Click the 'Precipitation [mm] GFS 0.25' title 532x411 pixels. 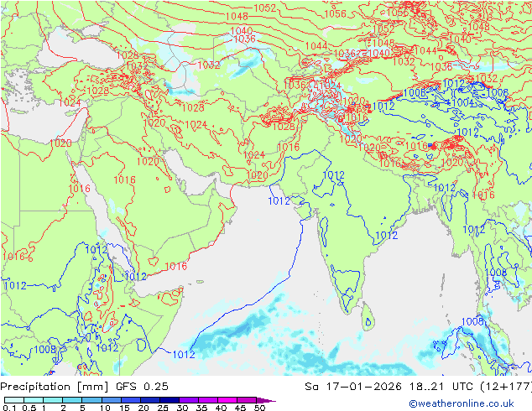point(84,387)
